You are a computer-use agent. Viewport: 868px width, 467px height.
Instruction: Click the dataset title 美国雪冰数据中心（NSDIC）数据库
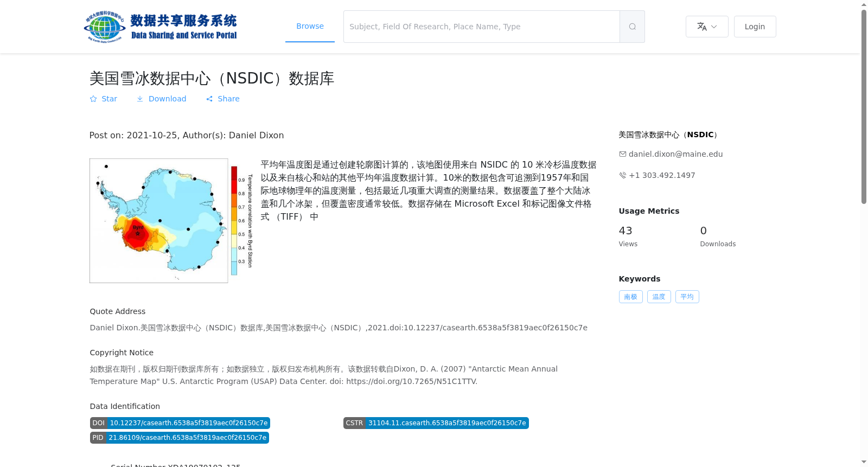click(x=212, y=79)
